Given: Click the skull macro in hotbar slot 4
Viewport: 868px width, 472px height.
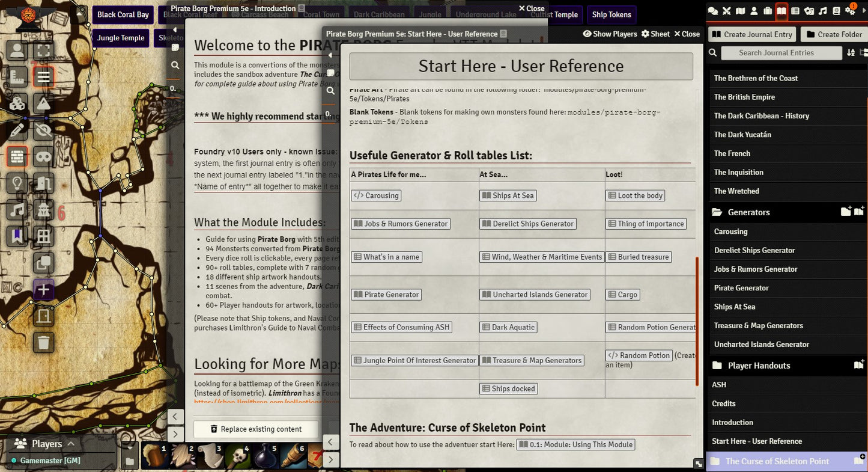Looking at the screenshot, I should tap(237, 456).
